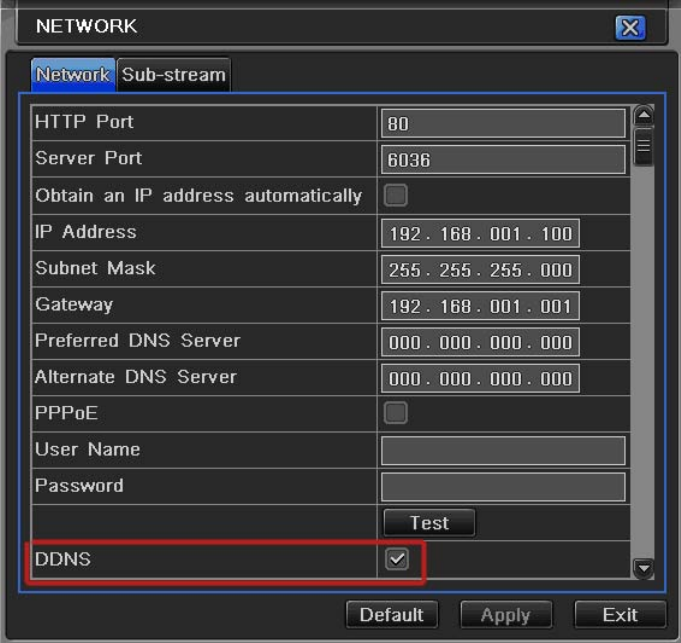Enable Obtain an IP address automatically
Screen dimensions: 681x643
coord(396,195)
